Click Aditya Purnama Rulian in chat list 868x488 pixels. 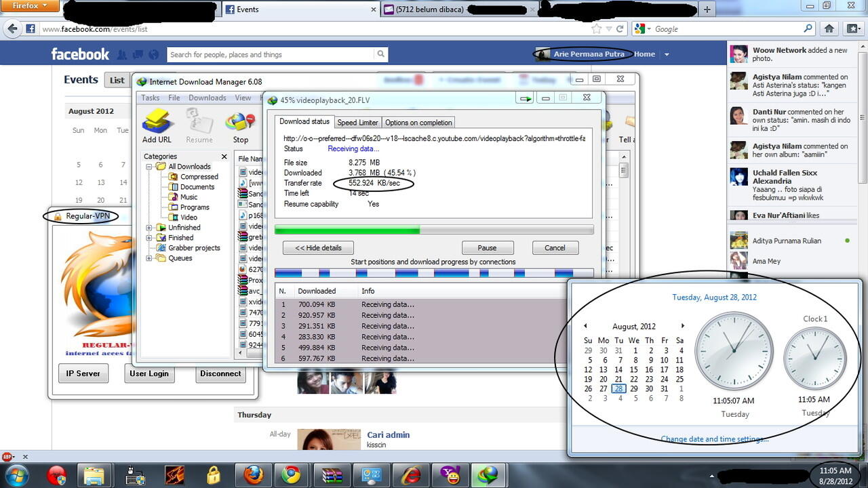pyautogui.click(x=786, y=241)
